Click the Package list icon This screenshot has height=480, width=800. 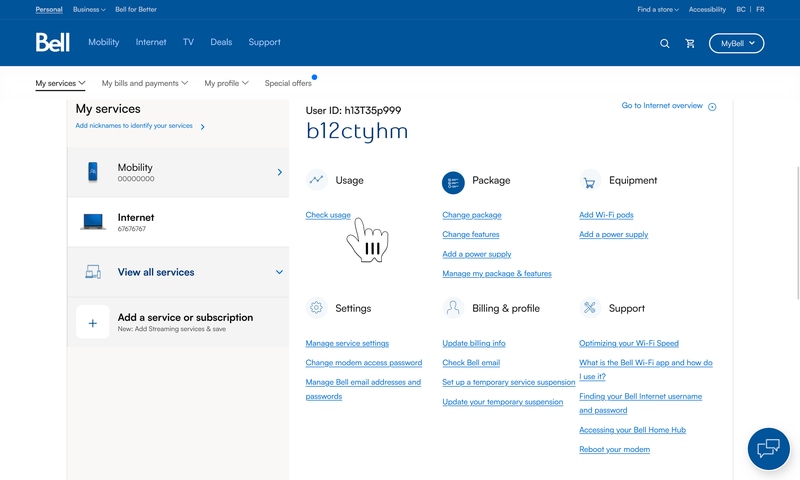pos(453,183)
